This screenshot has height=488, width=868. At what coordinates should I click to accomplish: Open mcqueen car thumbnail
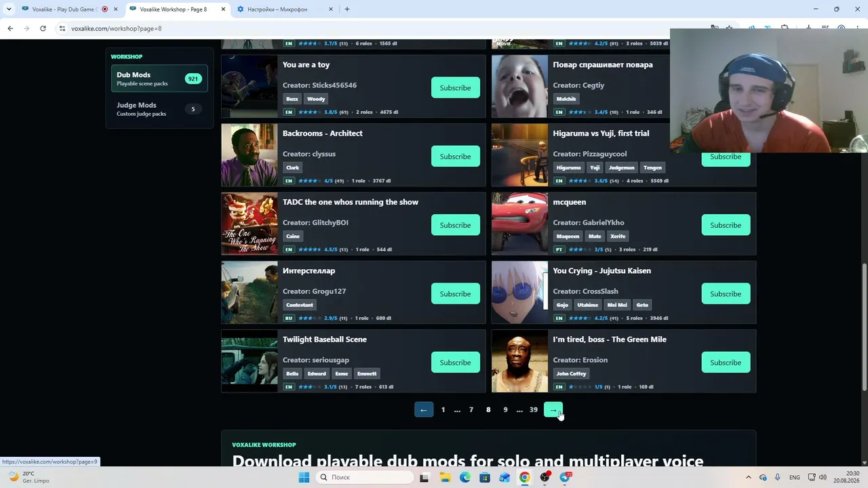pos(519,224)
